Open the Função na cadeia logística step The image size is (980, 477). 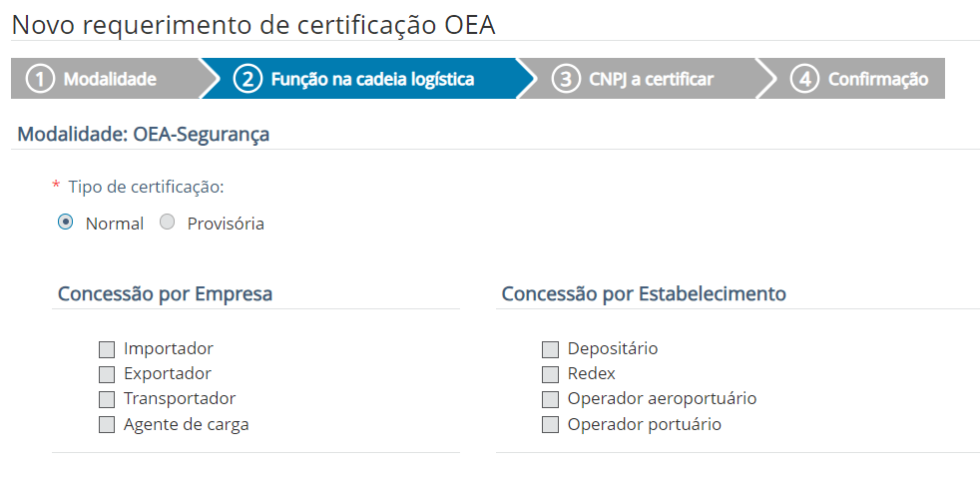click(372, 80)
